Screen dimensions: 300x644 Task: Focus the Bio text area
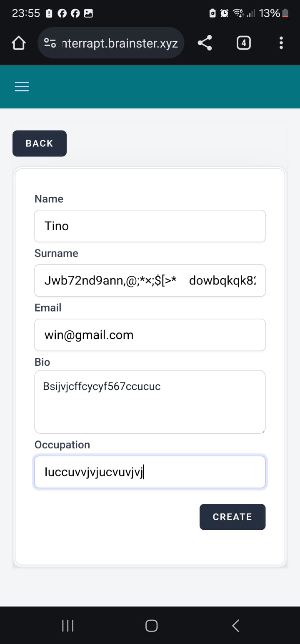click(150, 402)
